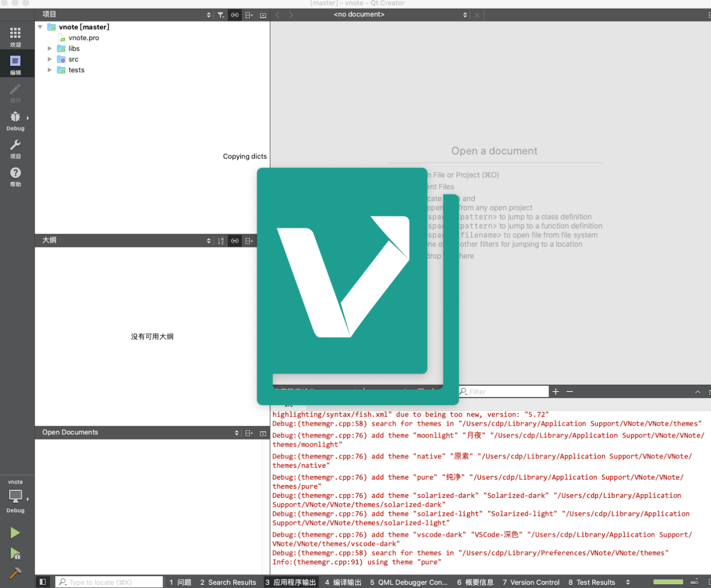The image size is (711, 588).
Task: Split the 项目 side panel
Action: click(249, 15)
